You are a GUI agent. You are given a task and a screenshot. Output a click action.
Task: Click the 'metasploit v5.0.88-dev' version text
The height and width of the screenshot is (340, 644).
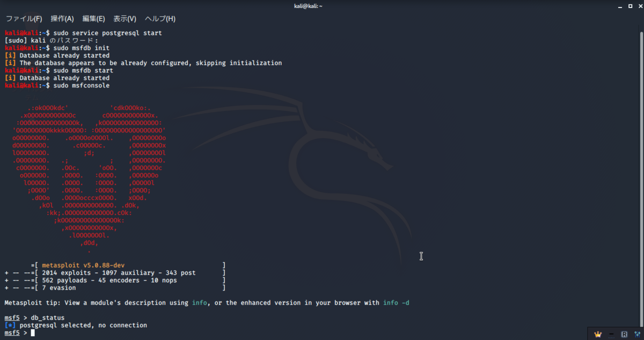pos(83,265)
